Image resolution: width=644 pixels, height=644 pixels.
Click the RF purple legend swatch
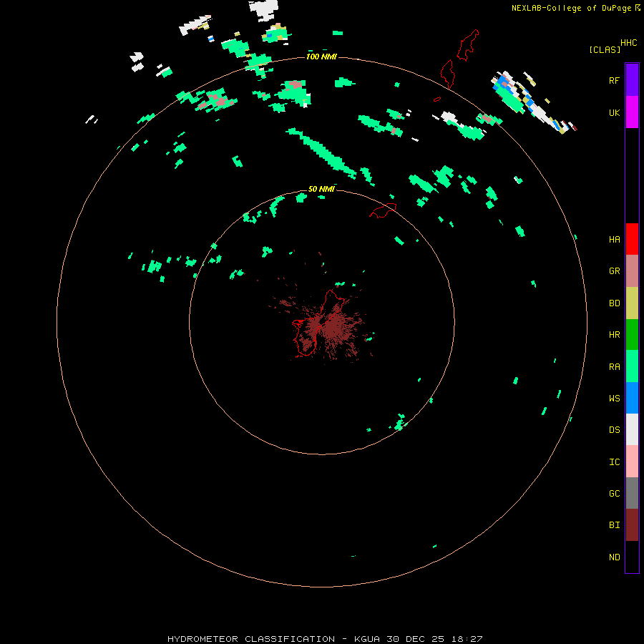[x=632, y=79]
